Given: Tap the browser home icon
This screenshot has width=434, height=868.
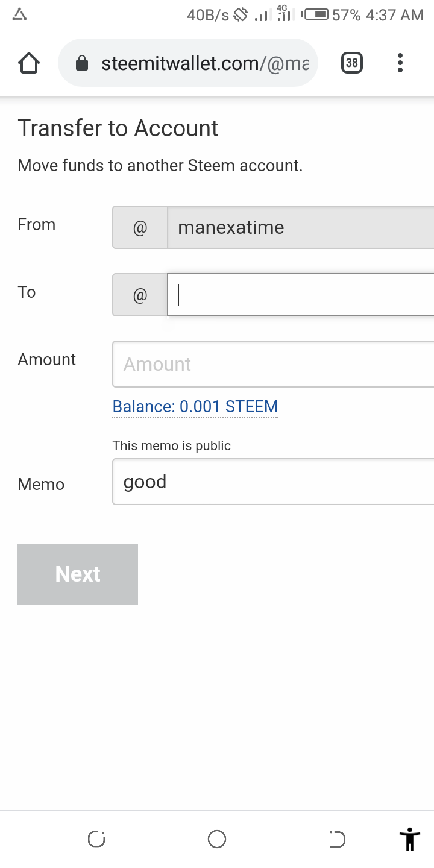Looking at the screenshot, I should 29,63.
